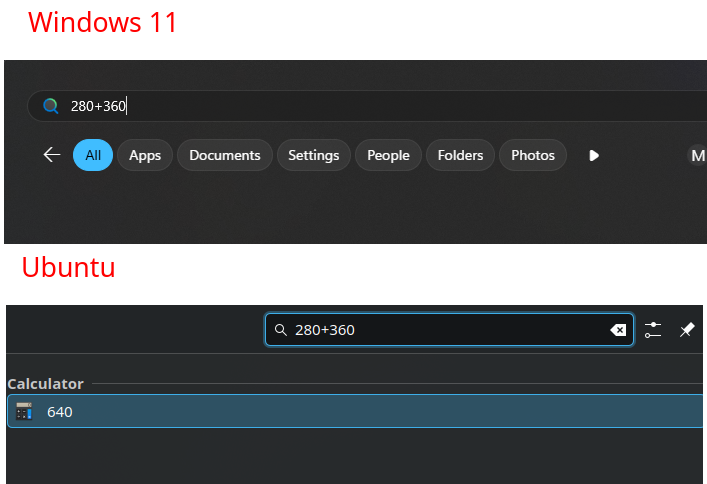Select the All filter tab

coord(93,155)
